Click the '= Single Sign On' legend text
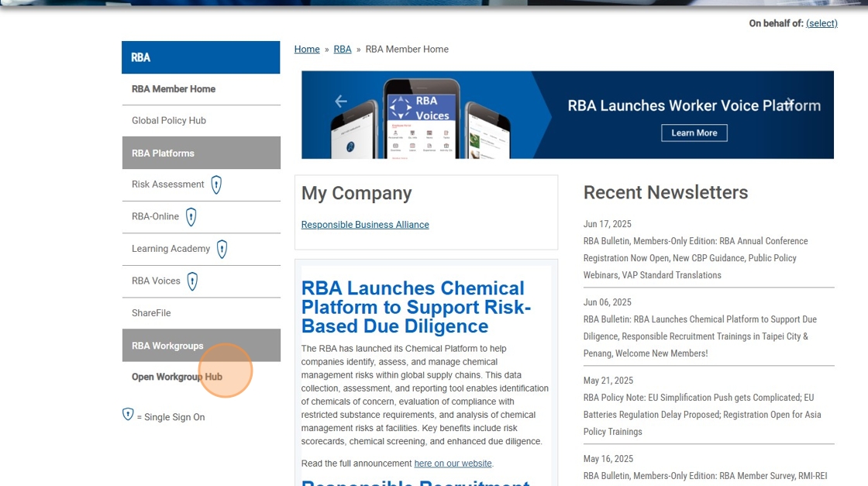Image resolution: width=868 pixels, height=486 pixels. click(x=170, y=417)
